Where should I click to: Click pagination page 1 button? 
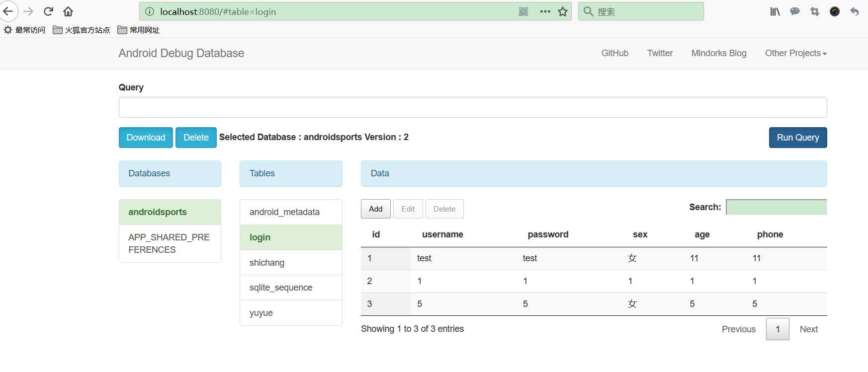pyautogui.click(x=778, y=329)
